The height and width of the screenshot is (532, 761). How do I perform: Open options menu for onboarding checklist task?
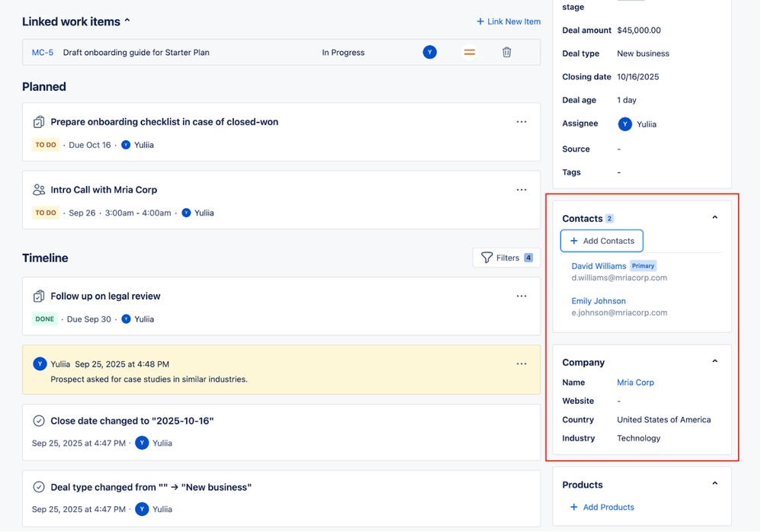(x=522, y=122)
